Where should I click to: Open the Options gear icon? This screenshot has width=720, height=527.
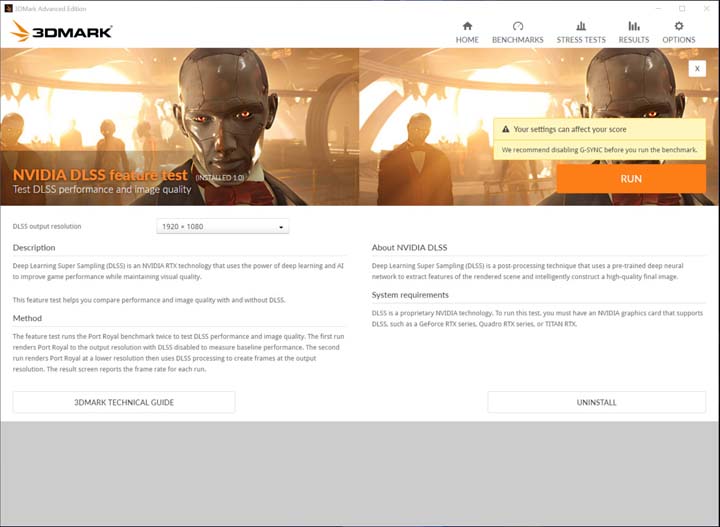tap(679, 26)
